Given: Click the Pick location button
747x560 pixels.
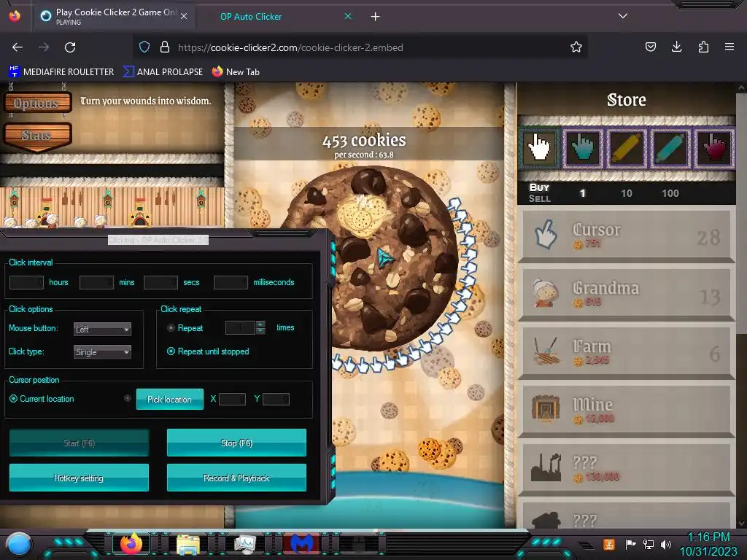Looking at the screenshot, I should click(x=169, y=399).
